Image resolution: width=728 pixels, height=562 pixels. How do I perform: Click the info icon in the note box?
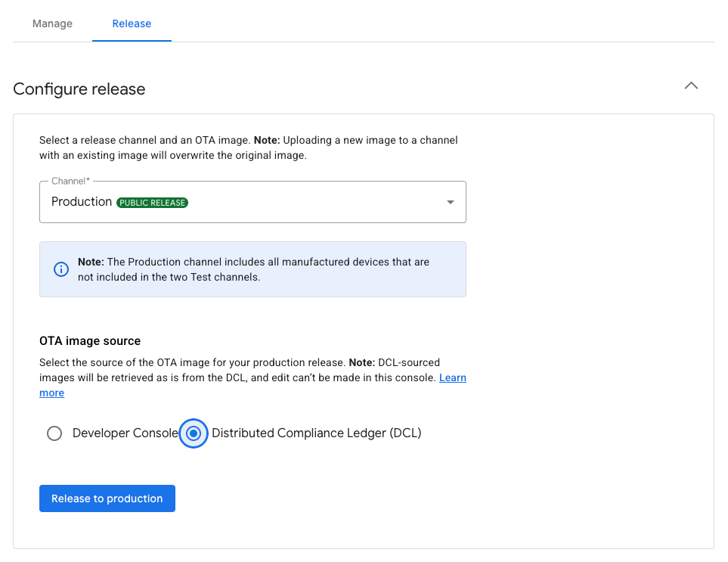tap(61, 269)
